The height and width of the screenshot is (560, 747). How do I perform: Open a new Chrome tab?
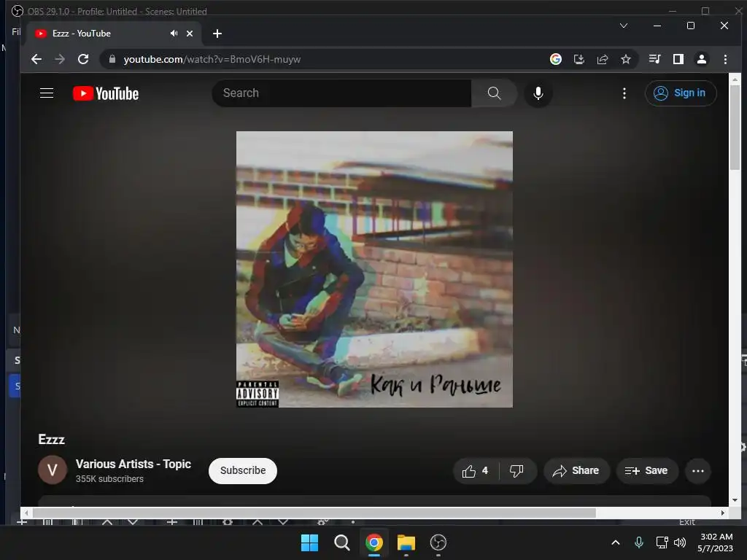coord(217,34)
